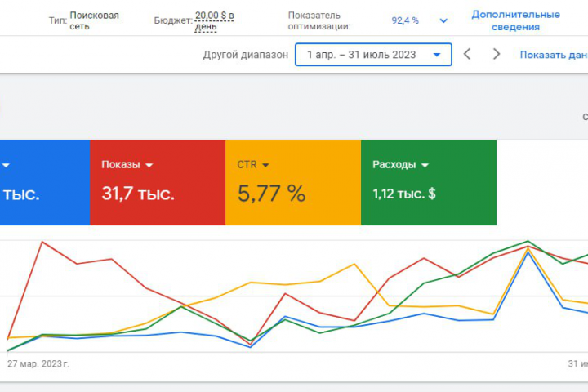The height and width of the screenshot is (392, 588).
Task: Open the Расходы metric dropdown arrow
Action: (425, 165)
